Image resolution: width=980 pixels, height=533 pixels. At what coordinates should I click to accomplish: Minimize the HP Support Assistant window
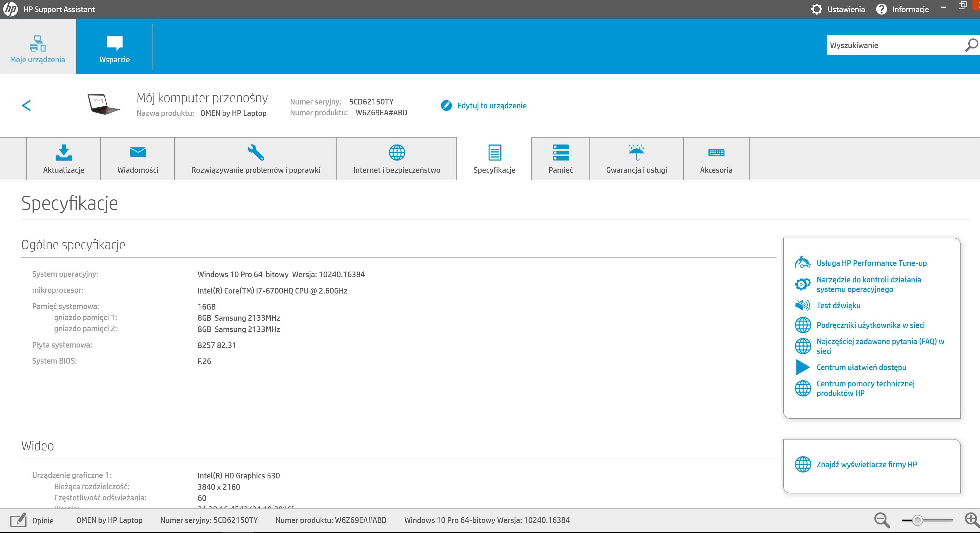point(944,7)
